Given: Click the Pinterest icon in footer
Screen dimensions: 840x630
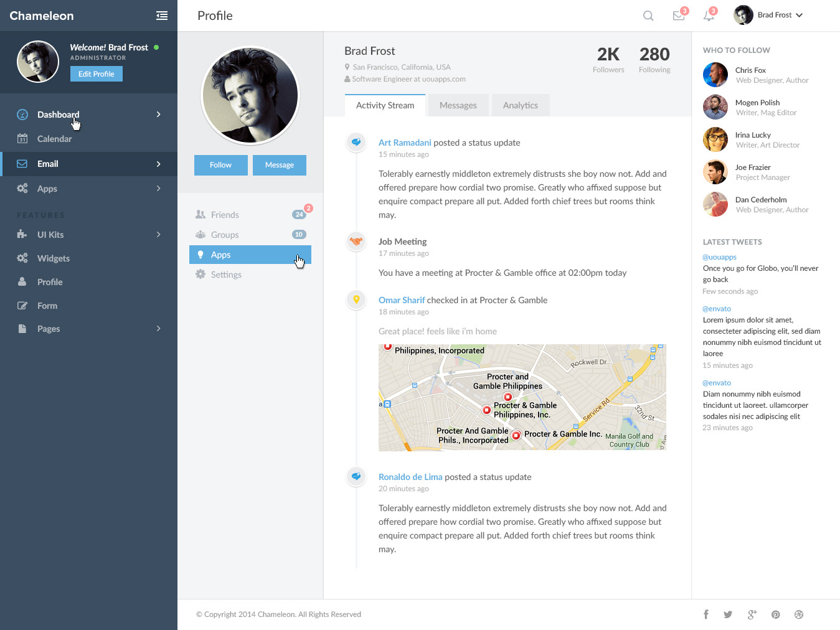Looking at the screenshot, I should (775, 614).
